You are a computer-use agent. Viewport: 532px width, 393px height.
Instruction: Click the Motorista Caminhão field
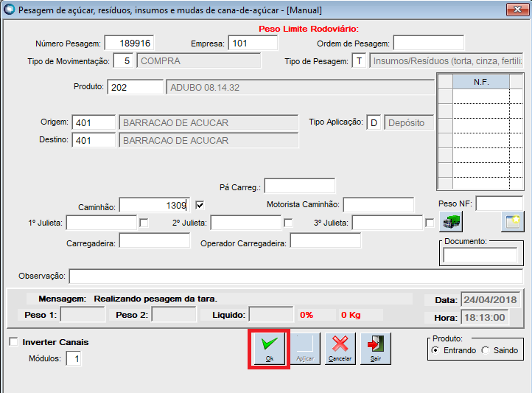point(378,205)
